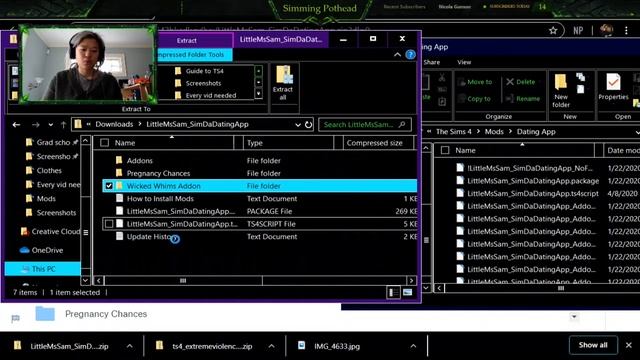
Task: Open the ribbon help question mark icon
Action: click(411, 55)
